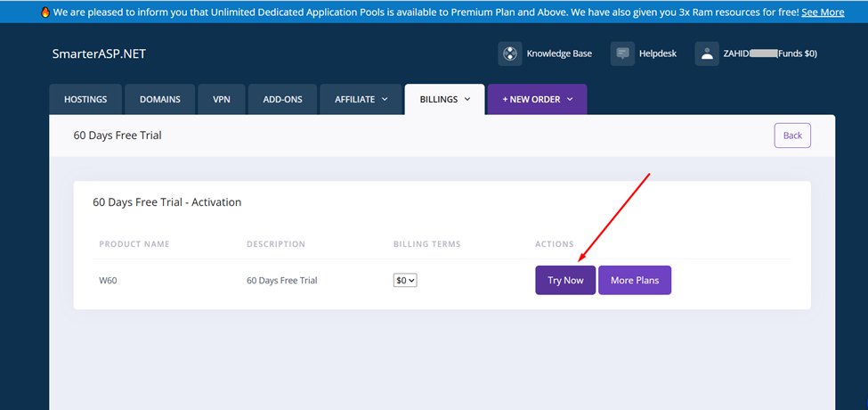Open the See More link in the banner

(x=823, y=12)
